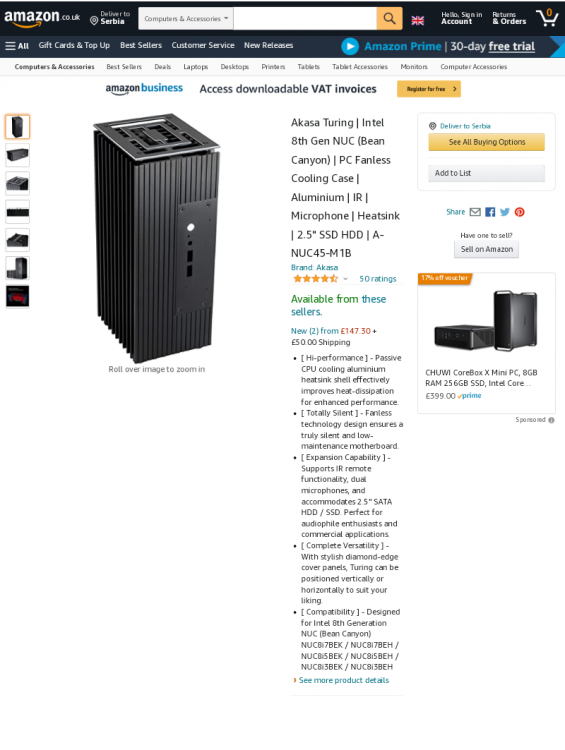Open the Best Sellers nav item
The image size is (565, 750).
click(141, 45)
